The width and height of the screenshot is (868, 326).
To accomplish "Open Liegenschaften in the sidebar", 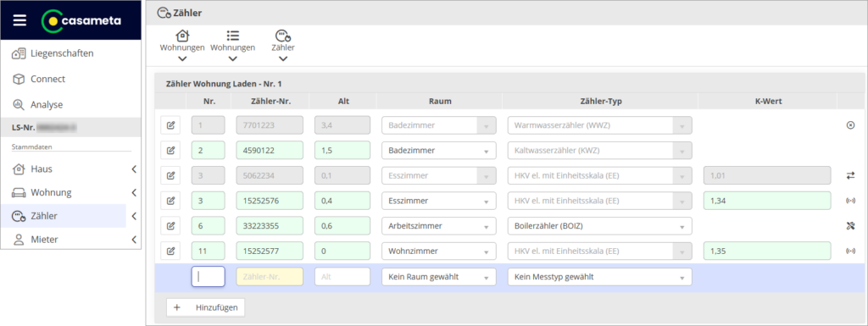I will pos(62,53).
